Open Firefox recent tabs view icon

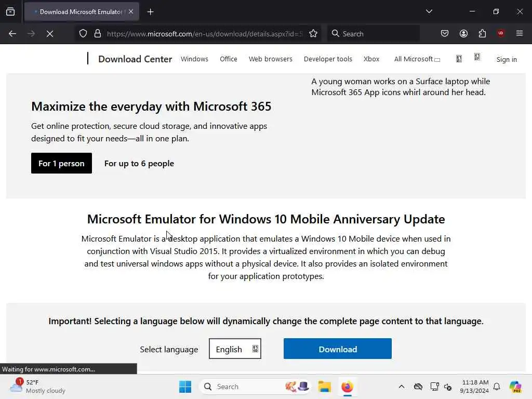(10, 12)
